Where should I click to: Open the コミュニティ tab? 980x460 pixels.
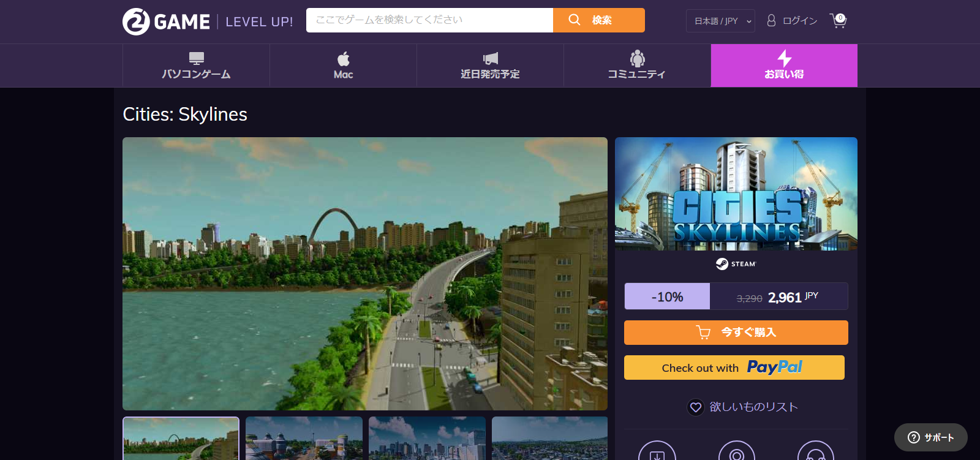[x=637, y=66]
